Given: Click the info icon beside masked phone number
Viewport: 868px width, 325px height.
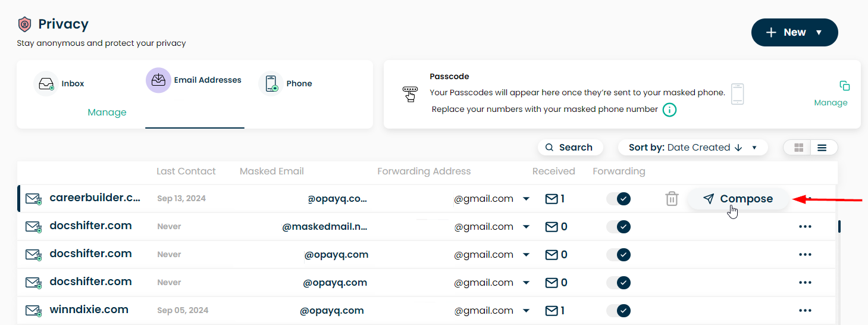Looking at the screenshot, I should pos(669,110).
